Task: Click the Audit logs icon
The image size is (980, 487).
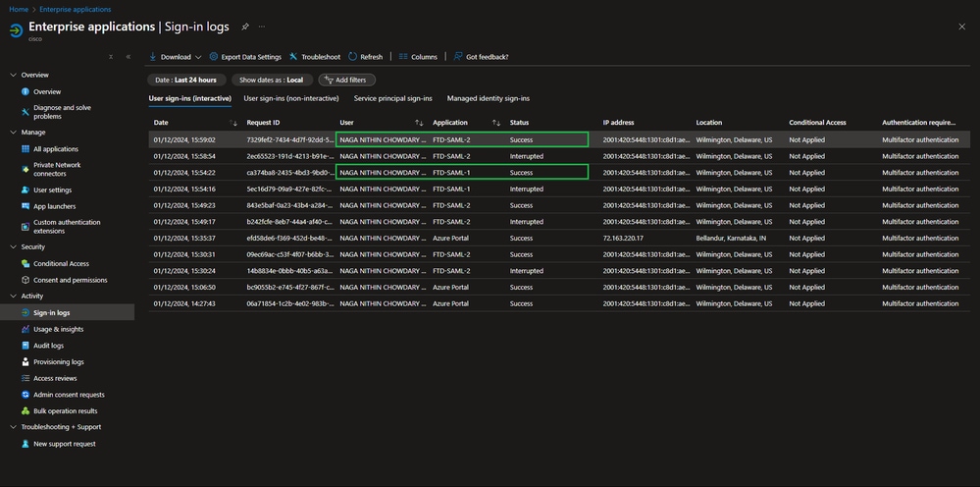Action: [25, 345]
